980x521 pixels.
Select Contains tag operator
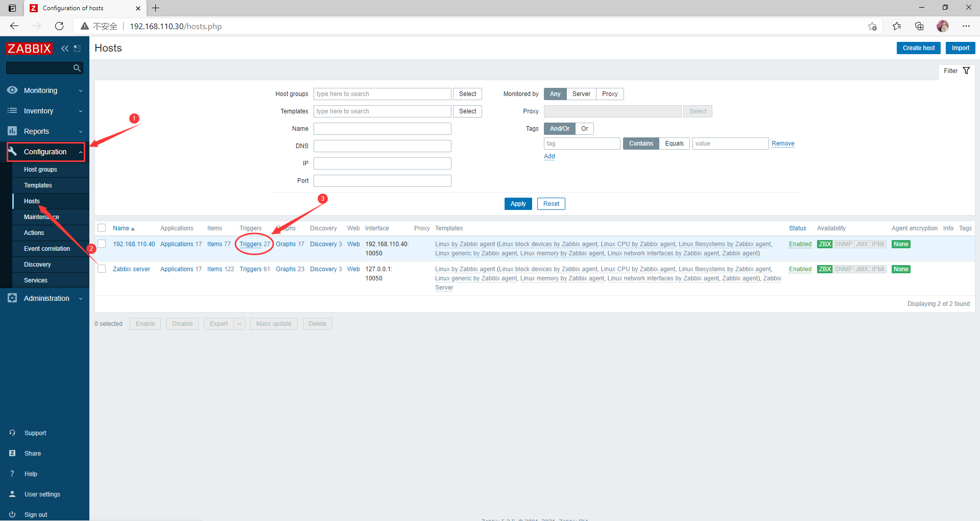point(641,144)
